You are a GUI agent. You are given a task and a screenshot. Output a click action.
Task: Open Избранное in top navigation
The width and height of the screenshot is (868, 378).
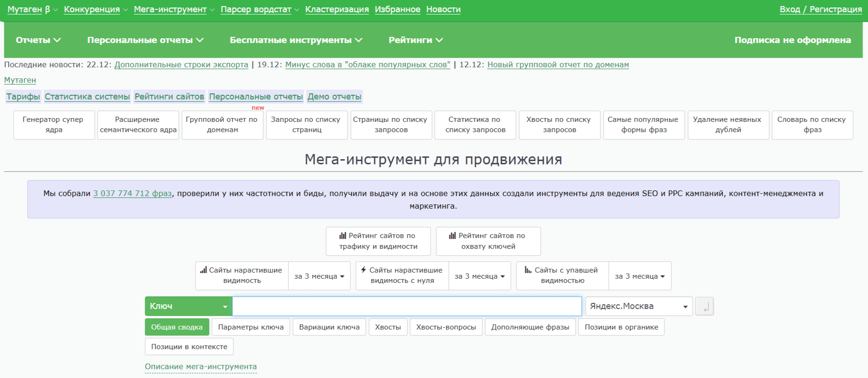coord(397,9)
